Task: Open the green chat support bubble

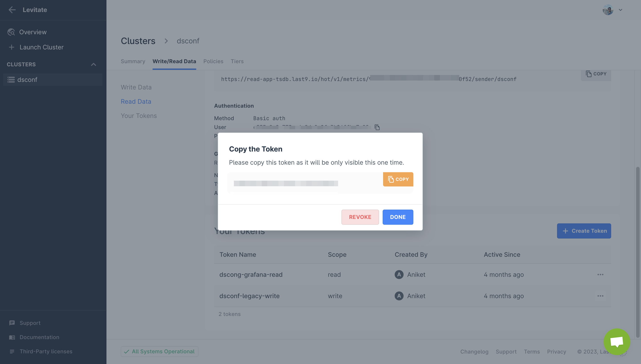Action: pyautogui.click(x=617, y=342)
